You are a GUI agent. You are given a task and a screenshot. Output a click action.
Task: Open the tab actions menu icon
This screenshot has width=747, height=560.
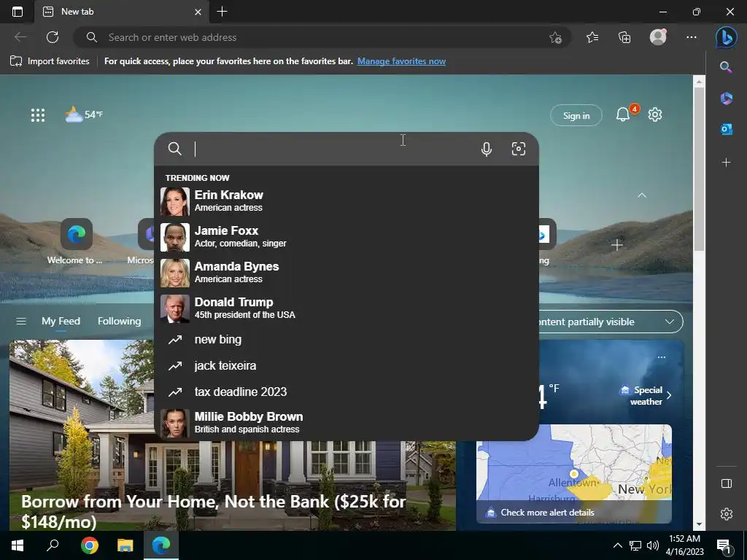tap(18, 12)
